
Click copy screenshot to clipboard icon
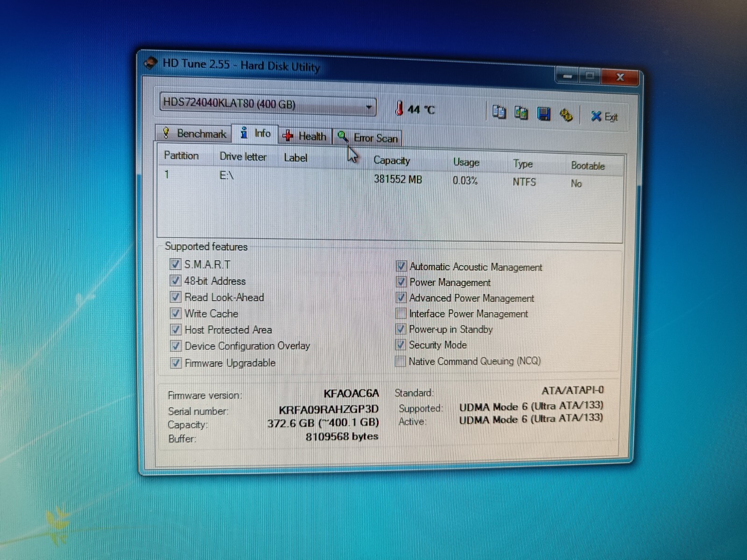pos(521,113)
